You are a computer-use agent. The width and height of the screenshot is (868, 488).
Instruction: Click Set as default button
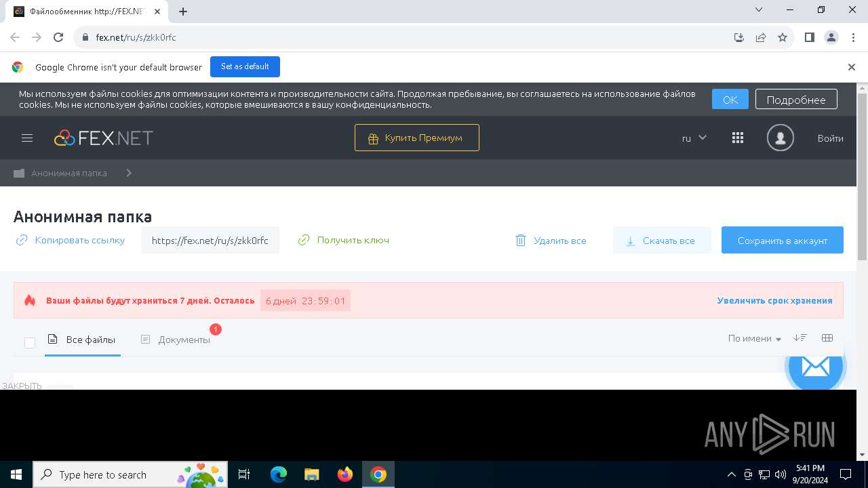[x=245, y=66]
